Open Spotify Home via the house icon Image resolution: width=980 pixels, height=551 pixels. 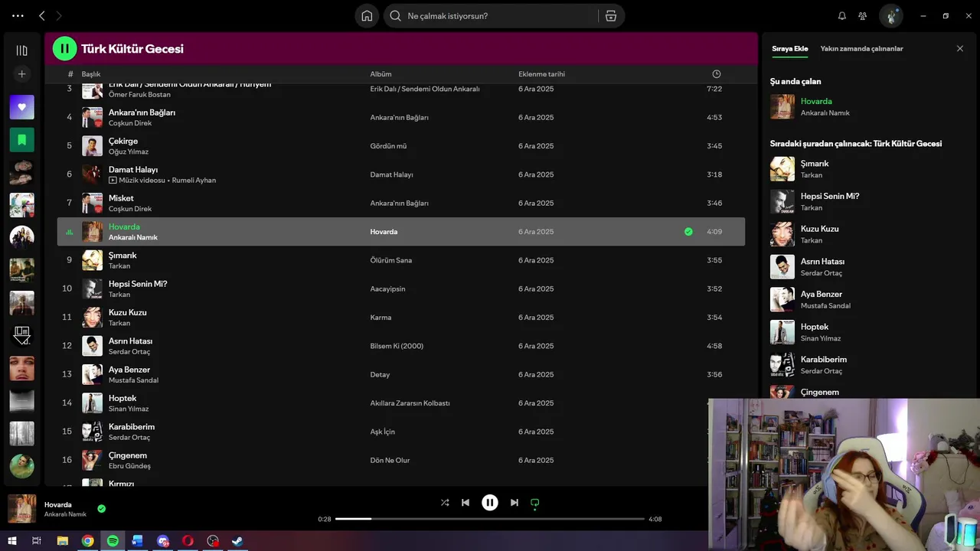tap(367, 15)
